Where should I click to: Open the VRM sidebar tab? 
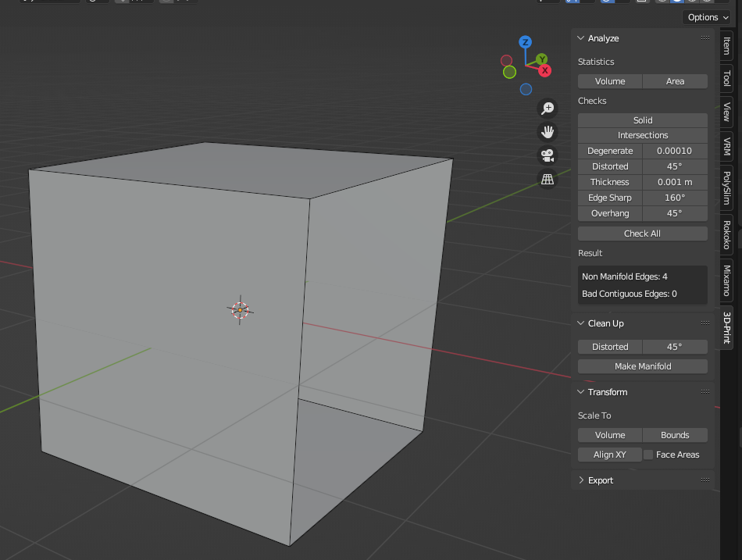pyautogui.click(x=726, y=146)
